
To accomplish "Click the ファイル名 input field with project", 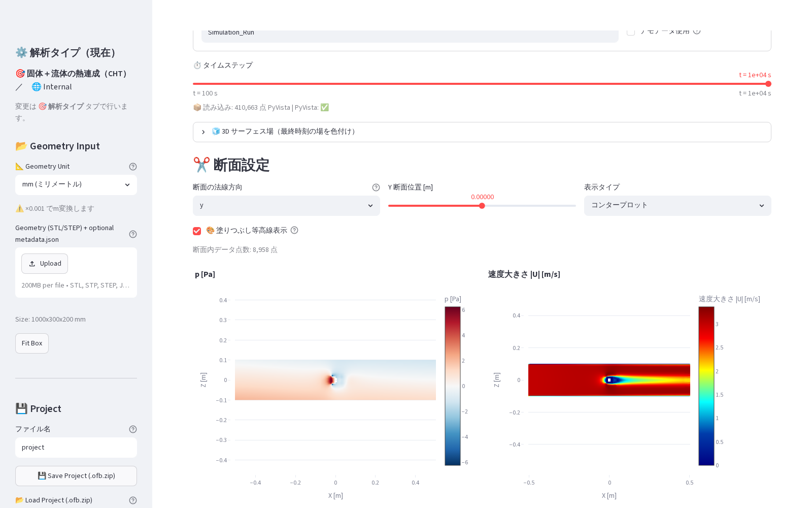I will coord(76,448).
